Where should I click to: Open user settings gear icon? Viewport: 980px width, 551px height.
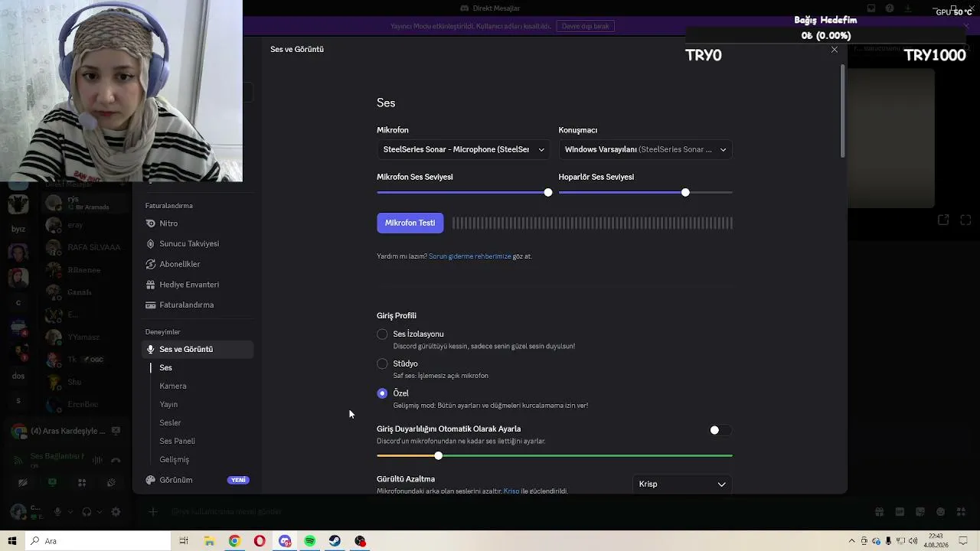click(116, 512)
